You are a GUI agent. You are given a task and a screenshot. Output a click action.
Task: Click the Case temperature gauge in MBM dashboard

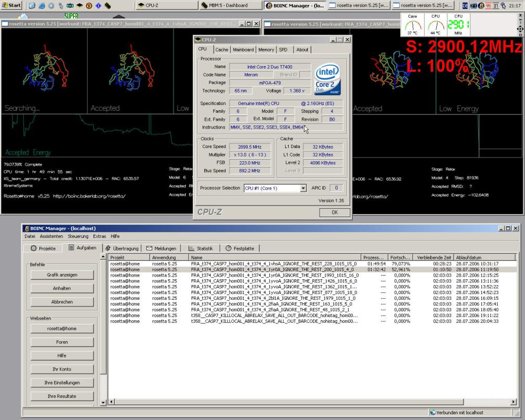coord(413,25)
